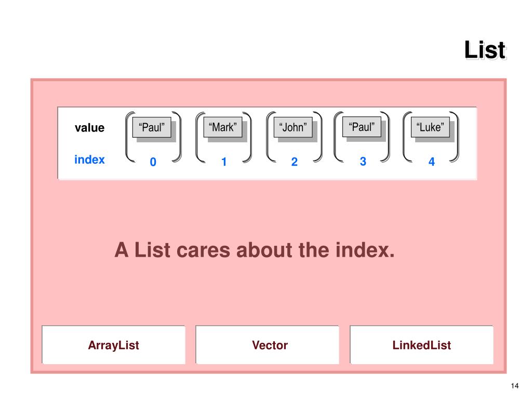This screenshot has height=399, width=532.
Task: Click the "John" value box
Action: [x=293, y=127]
